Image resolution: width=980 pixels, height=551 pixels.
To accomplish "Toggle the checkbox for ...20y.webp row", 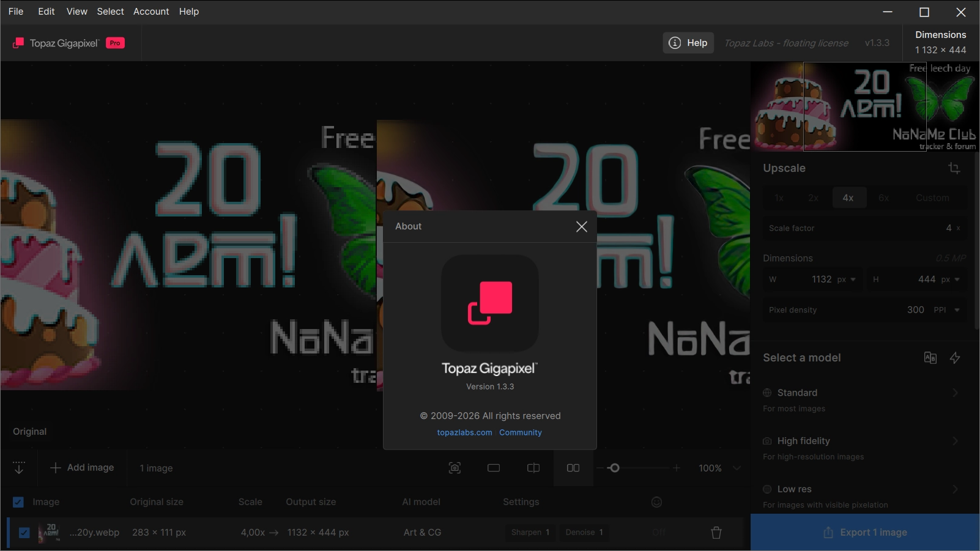I will [x=24, y=533].
